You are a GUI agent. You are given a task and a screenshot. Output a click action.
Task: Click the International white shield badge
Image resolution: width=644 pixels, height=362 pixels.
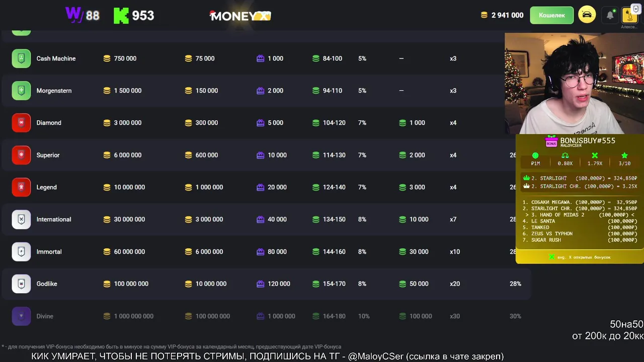pos(21,219)
